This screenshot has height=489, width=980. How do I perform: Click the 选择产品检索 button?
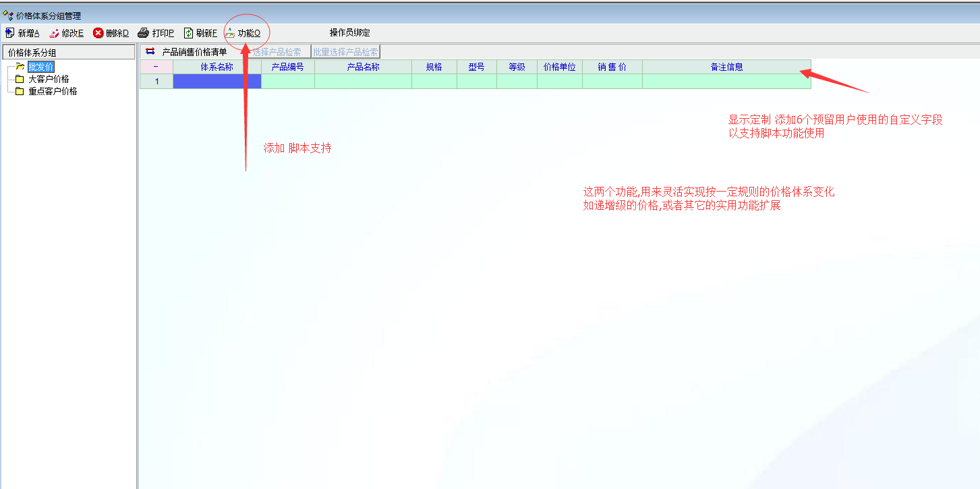point(277,52)
